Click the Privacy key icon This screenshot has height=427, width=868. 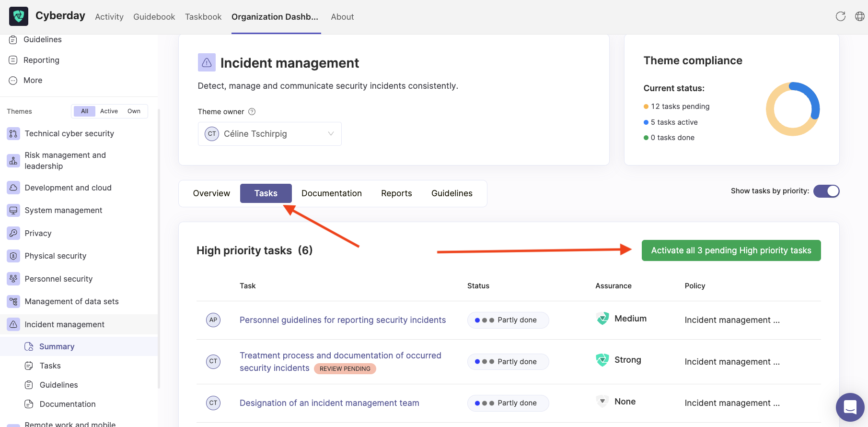point(13,233)
